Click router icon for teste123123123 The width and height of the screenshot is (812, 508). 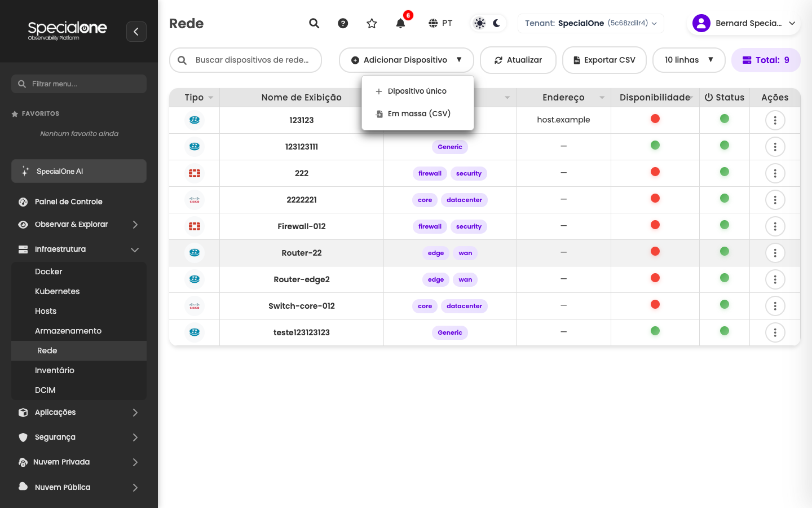click(195, 332)
